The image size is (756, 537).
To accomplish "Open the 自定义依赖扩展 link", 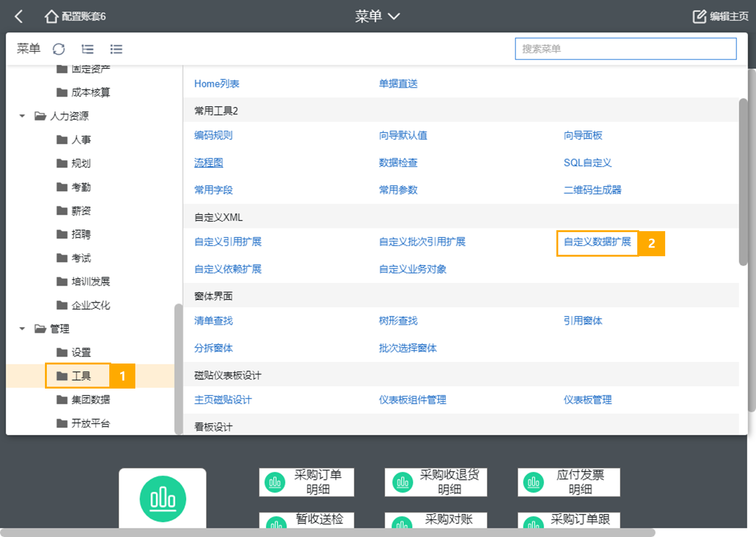I will click(228, 269).
